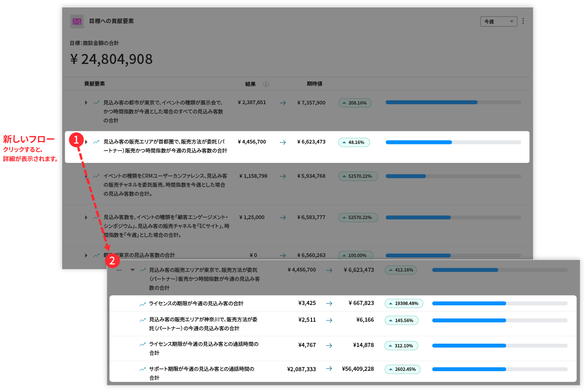Click the expected value ¥ 7,357,900
Image resolution: width=587 pixels, height=392 pixels.
(311, 103)
